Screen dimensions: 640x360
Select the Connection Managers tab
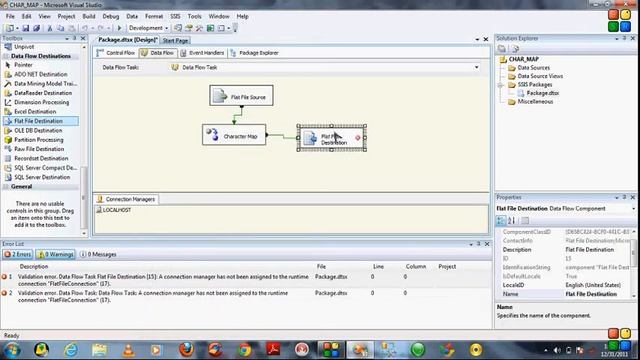pyautogui.click(x=126, y=199)
